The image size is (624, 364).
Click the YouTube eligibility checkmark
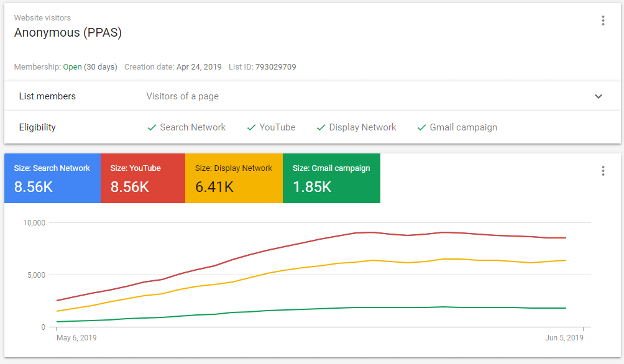251,127
